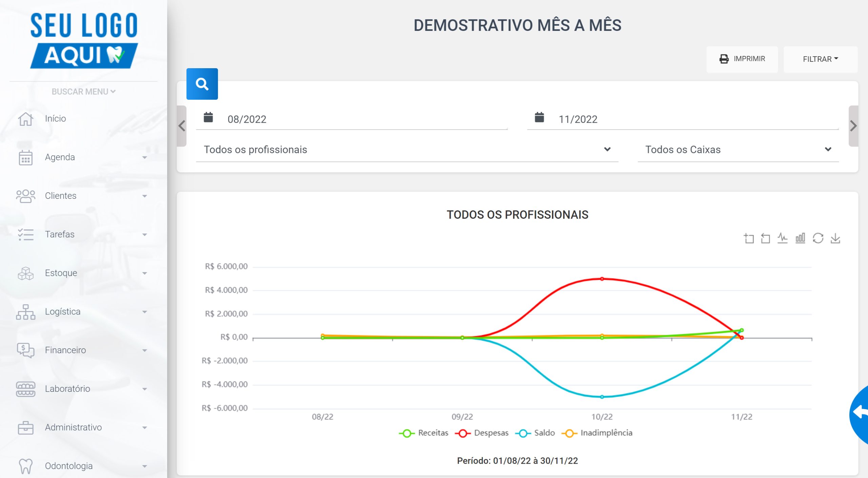
Task: Click the start date field 08/2022
Action: (352, 119)
